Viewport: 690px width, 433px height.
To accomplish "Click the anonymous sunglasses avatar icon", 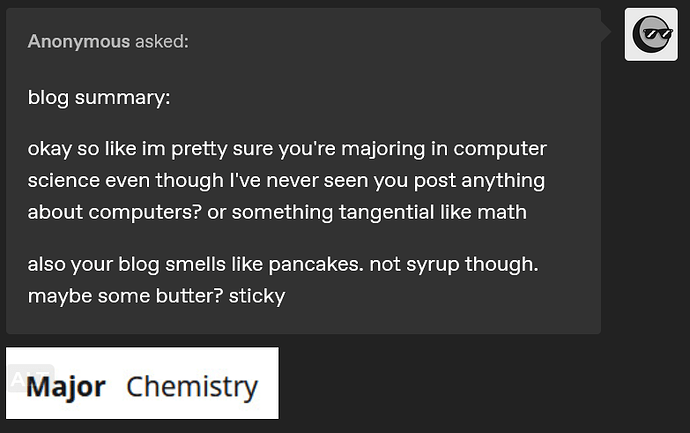I will 651,34.
